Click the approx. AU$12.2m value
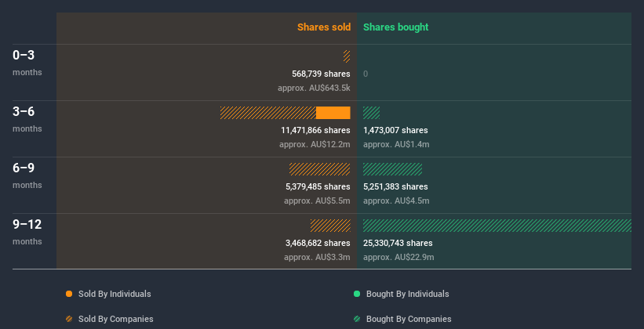Viewport: 644px width, 329px height. click(315, 144)
